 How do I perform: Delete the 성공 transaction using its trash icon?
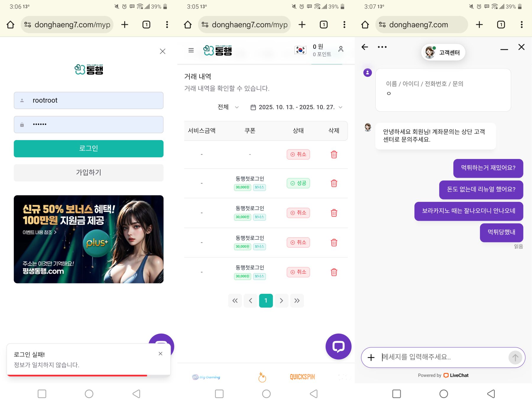coord(334,183)
